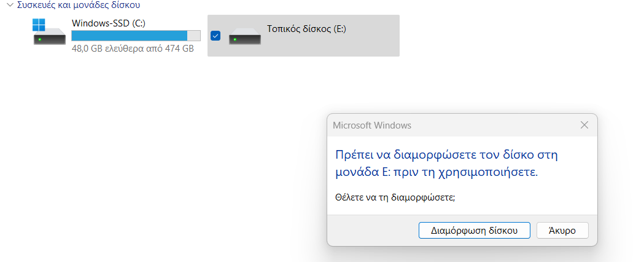
Task: Collapse the Συσκευές και μονάδες δίσκου group chevron
Action: pos(10,6)
